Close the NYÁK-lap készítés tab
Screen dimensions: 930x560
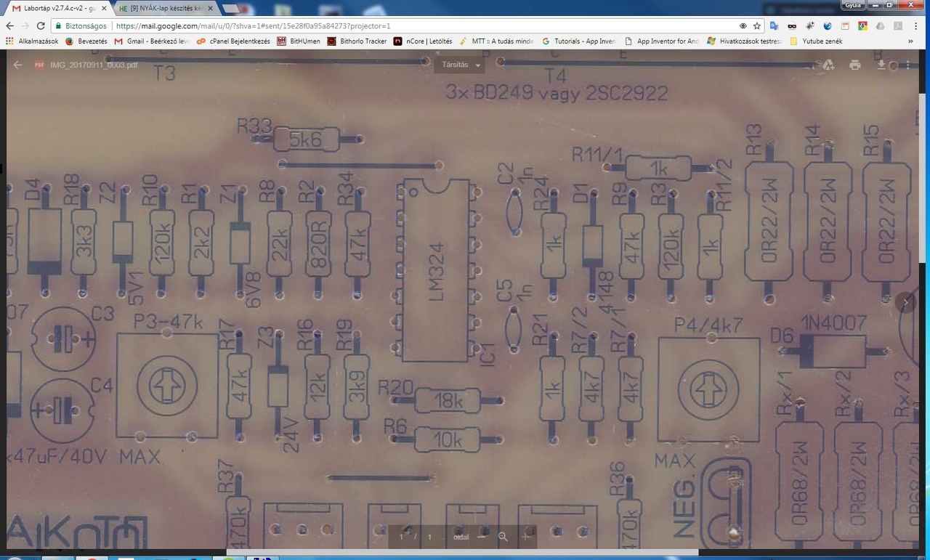(209, 8)
